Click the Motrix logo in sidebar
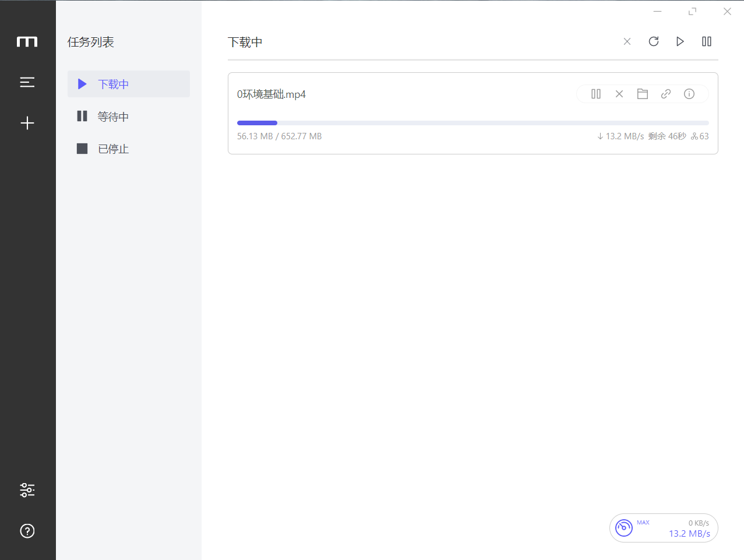The width and height of the screenshot is (744, 560). (x=27, y=41)
